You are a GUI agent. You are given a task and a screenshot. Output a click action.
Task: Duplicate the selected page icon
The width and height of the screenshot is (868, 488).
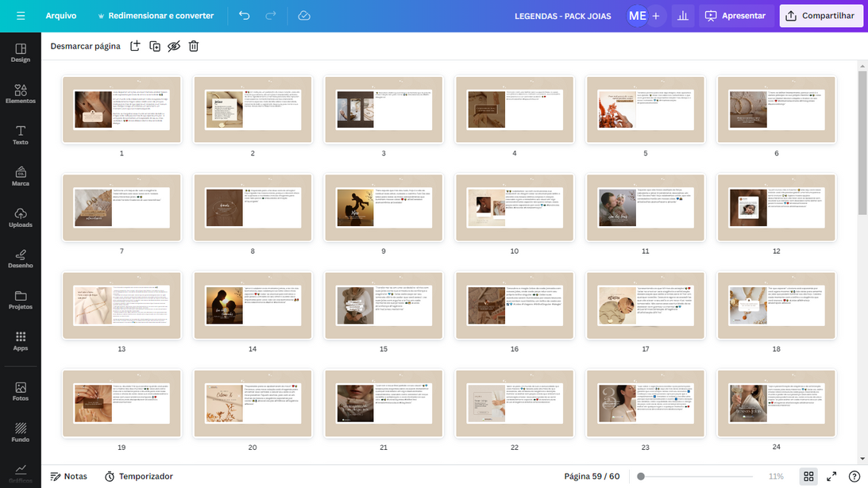pos(155,46)
